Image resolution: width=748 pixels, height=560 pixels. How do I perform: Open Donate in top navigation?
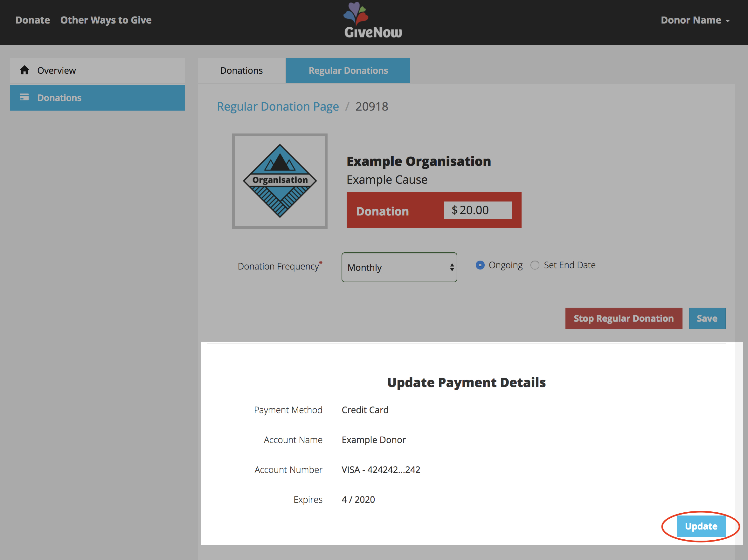point(33,20)
